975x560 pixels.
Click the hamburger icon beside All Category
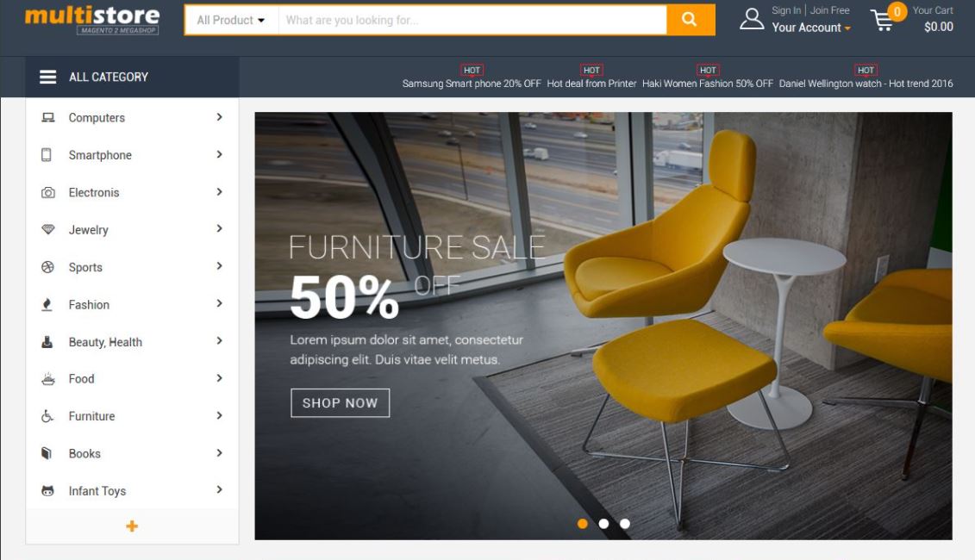pos(48,77)
